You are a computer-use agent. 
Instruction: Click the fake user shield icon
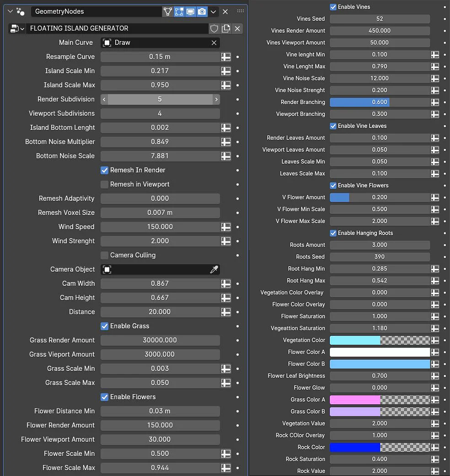214,28
